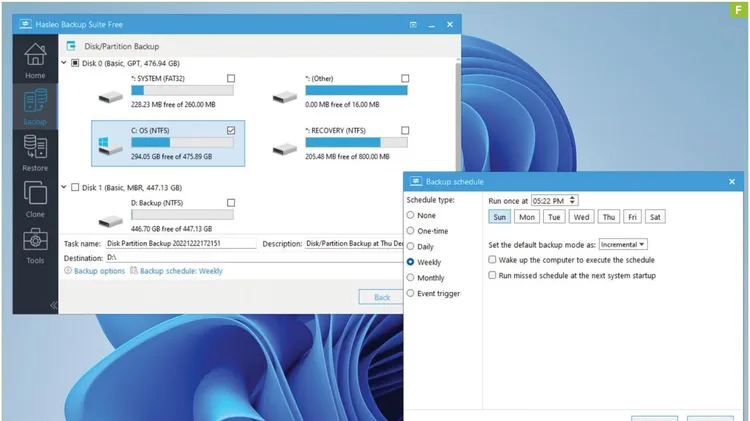
Task: Open the Home section in sidebar
Action: point(35,60)
